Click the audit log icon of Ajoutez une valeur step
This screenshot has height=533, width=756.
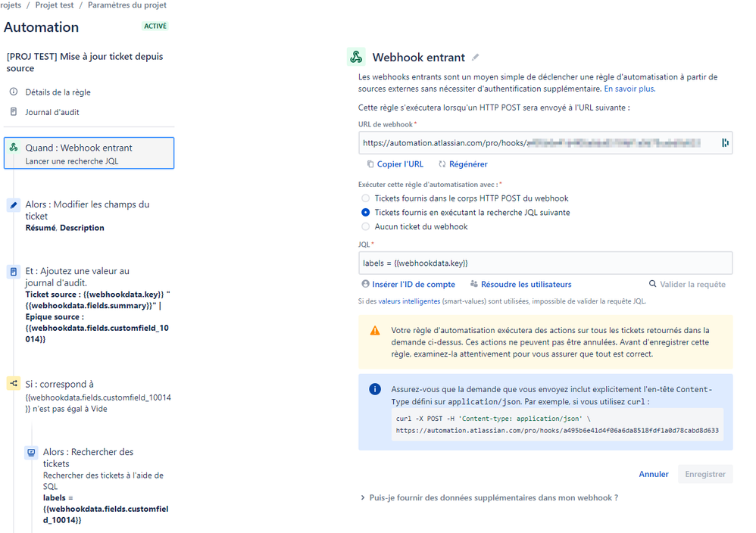[14, 272]
